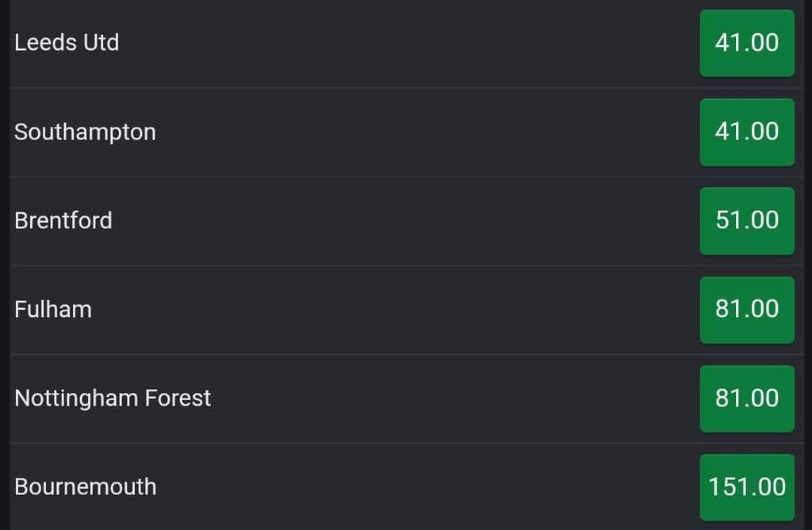812x530 pixels.
Task: Choose the second 81.00 odds button
Action: [746, 398]
